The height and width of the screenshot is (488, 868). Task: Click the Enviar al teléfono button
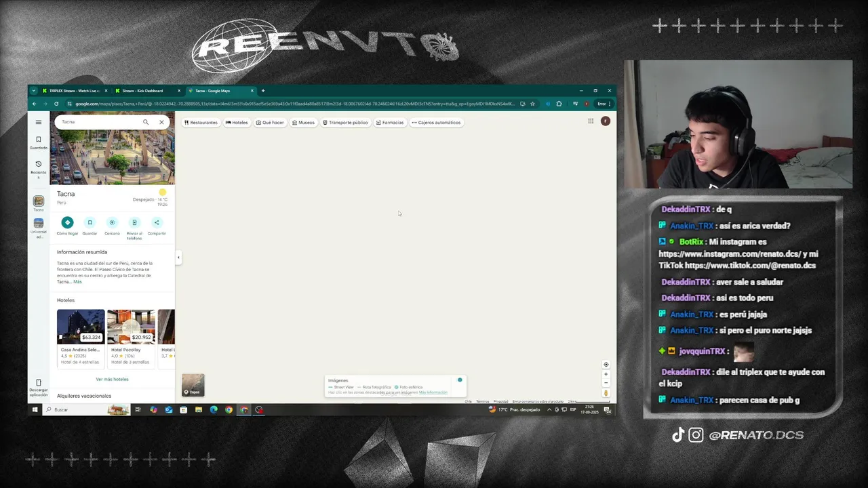134,228
